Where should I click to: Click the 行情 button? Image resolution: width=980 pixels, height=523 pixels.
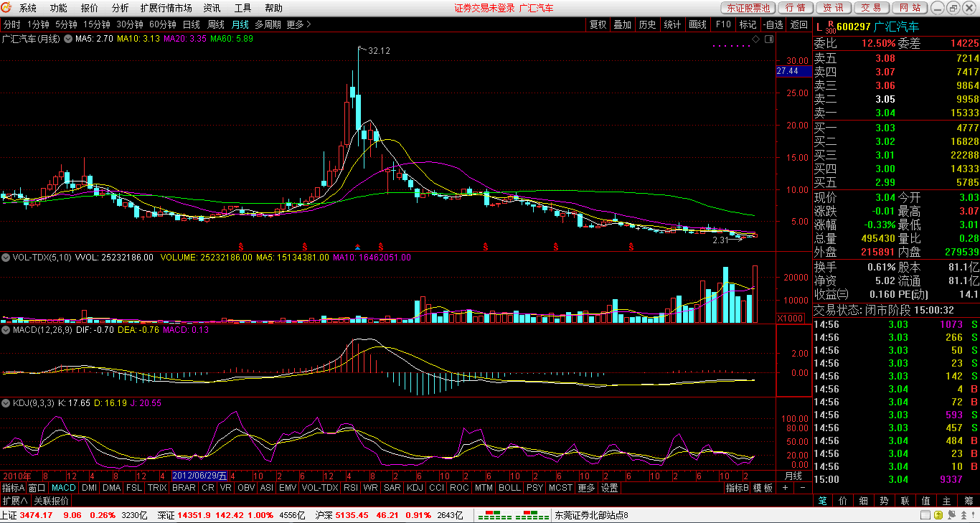pos(795,8)
